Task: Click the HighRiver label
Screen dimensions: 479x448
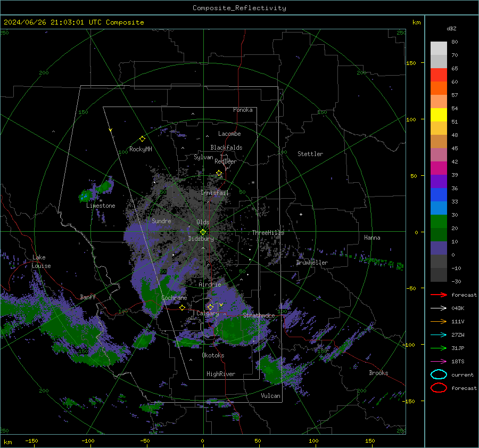Action: pyautogui.click(x=221, y=374)
